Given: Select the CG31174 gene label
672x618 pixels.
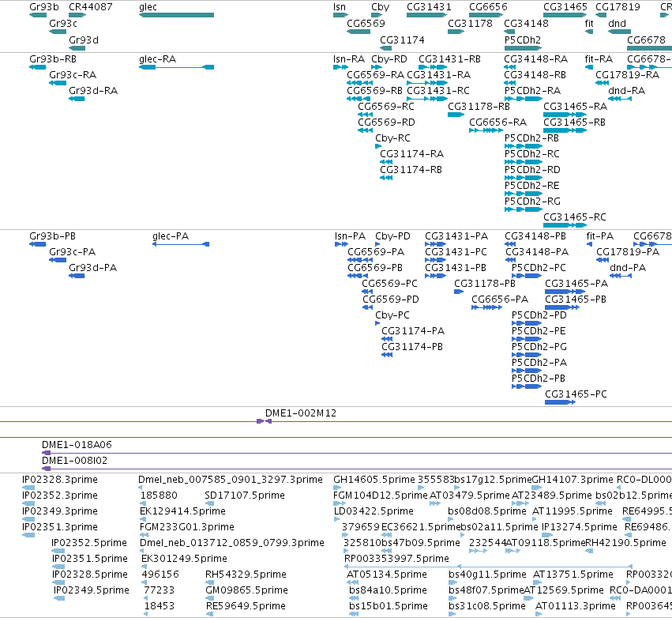Looking at the screenshot, I should coord(402,40).
